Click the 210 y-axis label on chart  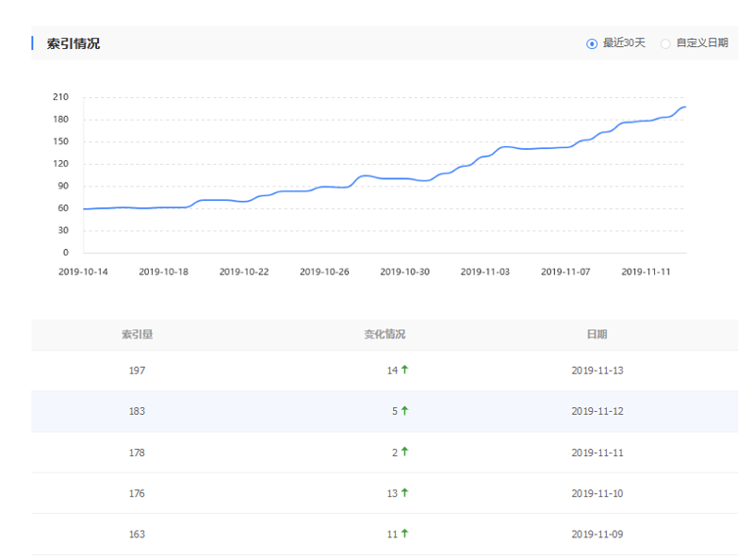coord(60,97)
